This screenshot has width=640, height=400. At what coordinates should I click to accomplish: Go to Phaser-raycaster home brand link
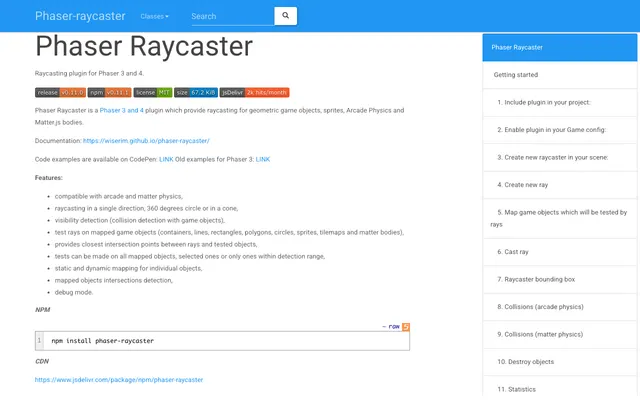[80, 16]
